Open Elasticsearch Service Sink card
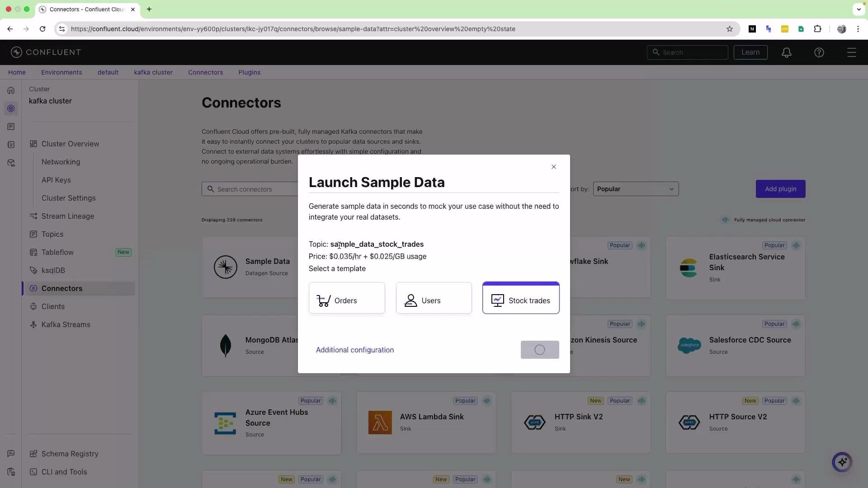The height and width of the screenshot is (488, 868). [x=736, y=267]
